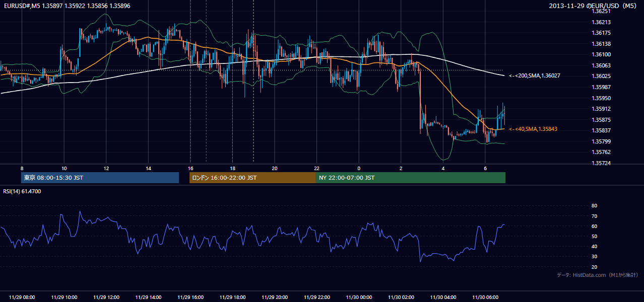Click price axis label 1.36213

click(x=602, y=22)
